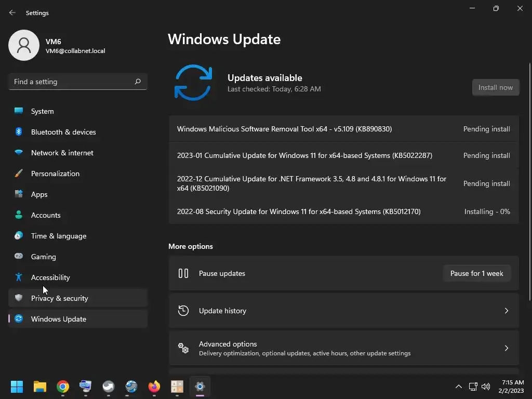Image resolution: width=532 pixels, height=399 pixels.
Task: Click the Updates available heading
Action: tap(264, 78)
